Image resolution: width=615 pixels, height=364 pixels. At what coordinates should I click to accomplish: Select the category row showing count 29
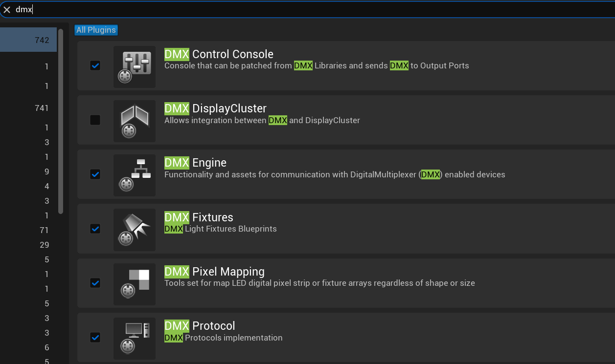coord(28,245)
